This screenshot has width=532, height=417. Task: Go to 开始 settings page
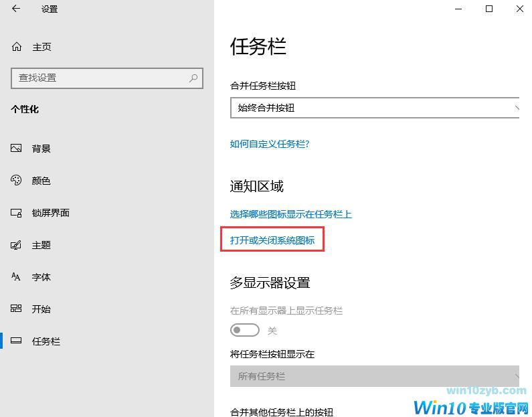pos(41,309)
